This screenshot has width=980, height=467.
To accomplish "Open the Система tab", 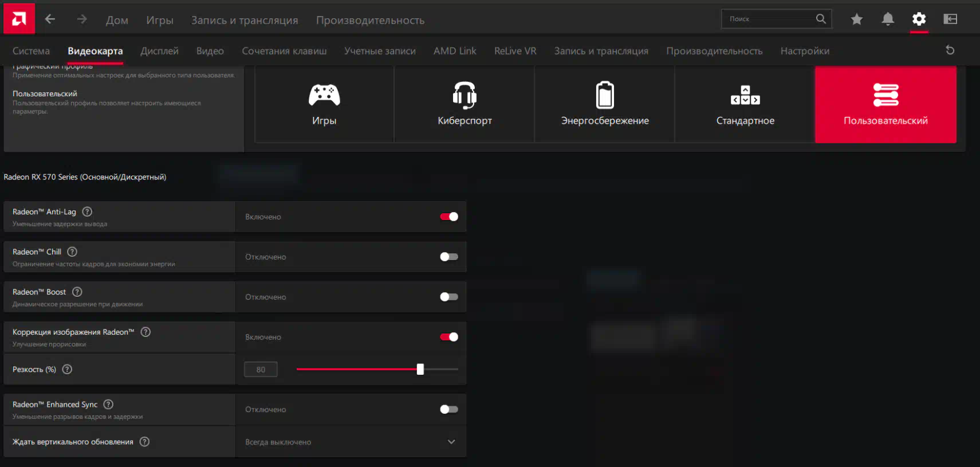I will click(x=31, y=51).
